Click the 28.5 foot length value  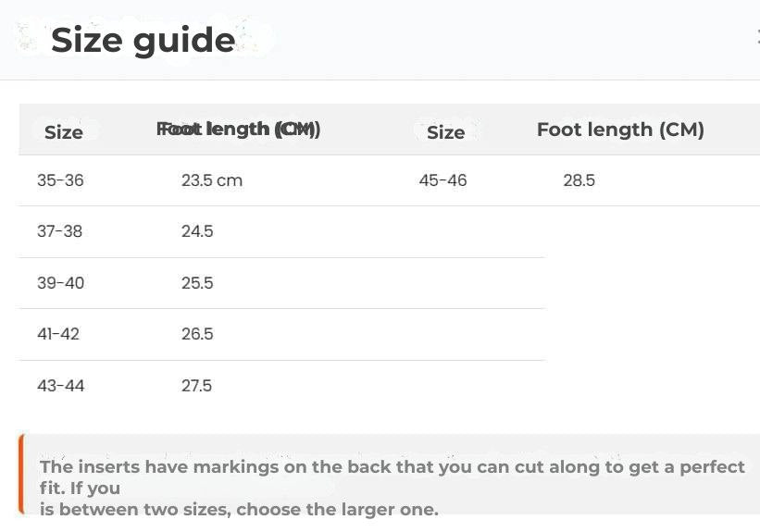579,180
